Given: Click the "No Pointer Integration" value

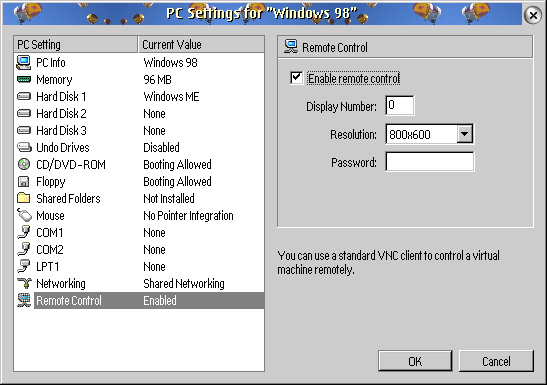Looking at the screenshot, I should (188, 215).
